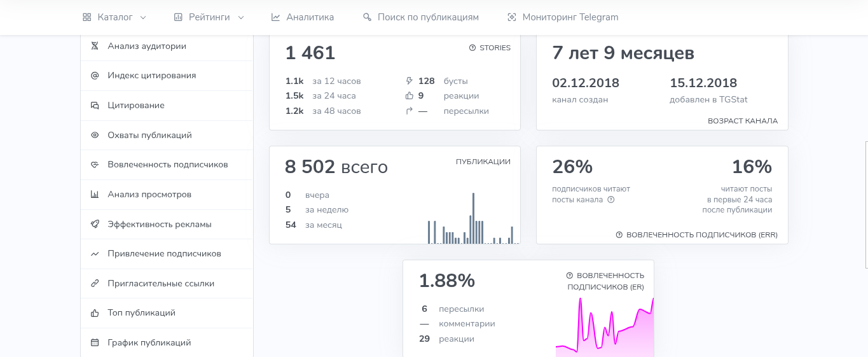Click the chain-link icon for Пригласительные ссылки
The image size is (868, 357).
tap(95, 283)
